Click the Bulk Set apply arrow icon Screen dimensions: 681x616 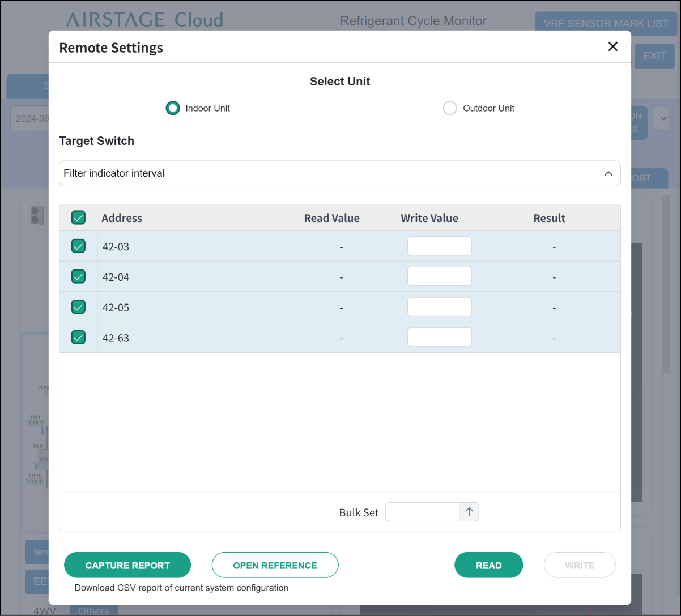(469, 512)
